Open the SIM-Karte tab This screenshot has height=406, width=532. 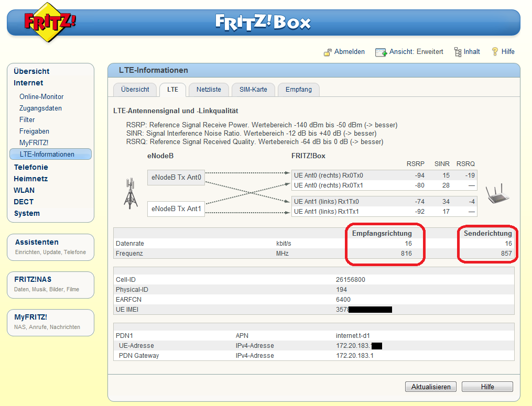253,90
